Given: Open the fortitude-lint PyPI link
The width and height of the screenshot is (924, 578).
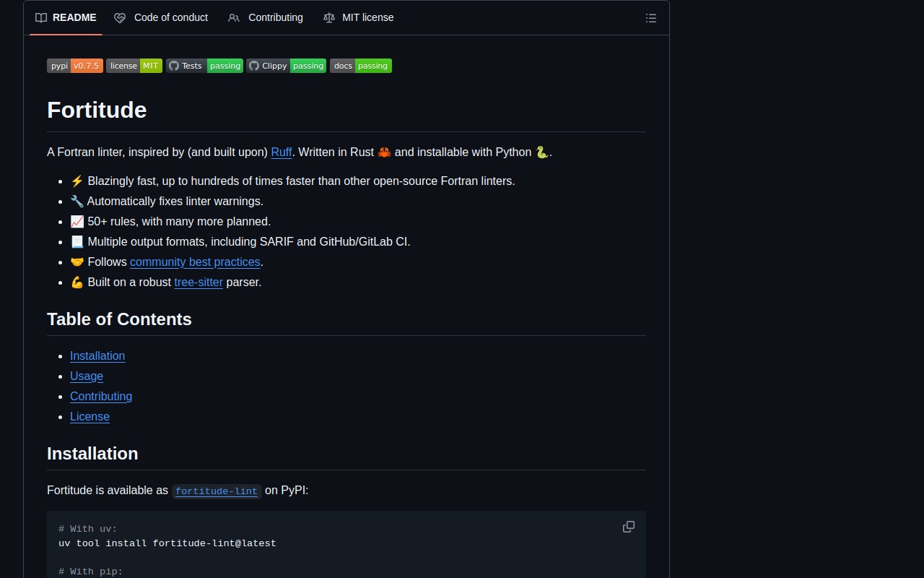Looking at the screenshot, I should tap(216, 491).
